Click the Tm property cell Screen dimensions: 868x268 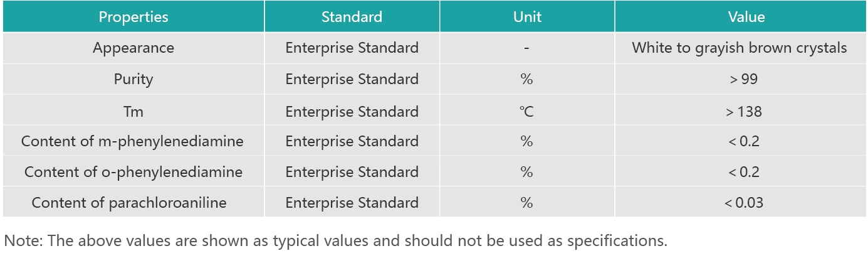tap(133, 112)
